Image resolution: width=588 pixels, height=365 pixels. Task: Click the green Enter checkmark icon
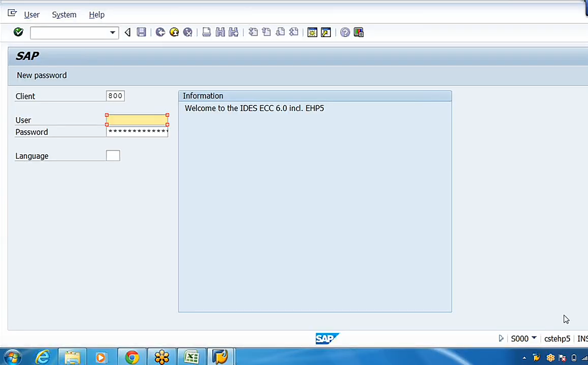[x=18, y=32]
